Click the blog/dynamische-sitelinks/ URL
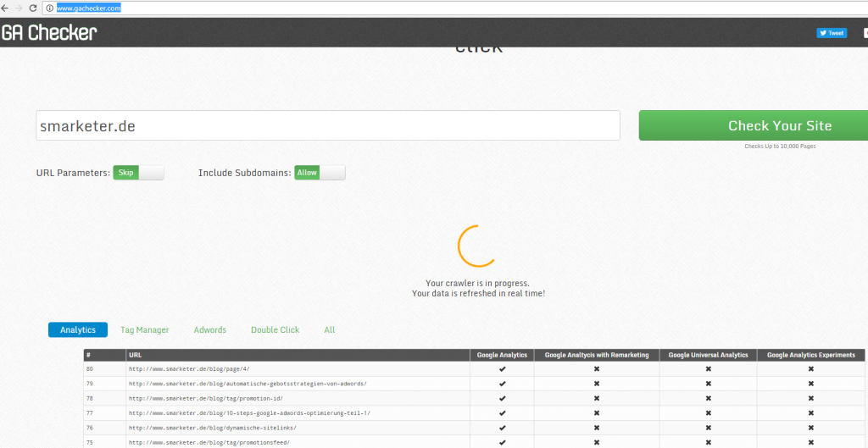The width and height of the screenshot is (868, 448). coord(213,428)
